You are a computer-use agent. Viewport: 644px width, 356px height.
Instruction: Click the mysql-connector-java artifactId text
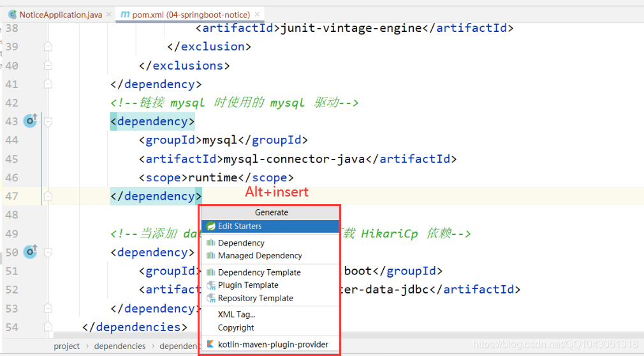coord(294,159)
